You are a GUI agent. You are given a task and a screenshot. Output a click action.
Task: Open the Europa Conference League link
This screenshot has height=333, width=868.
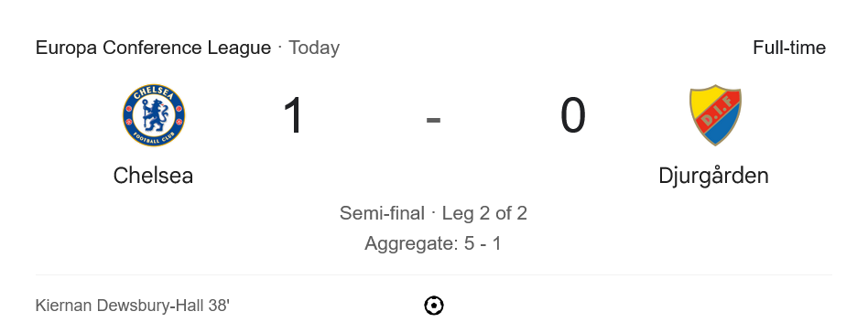pyautogui.click(x=153, y=48)
